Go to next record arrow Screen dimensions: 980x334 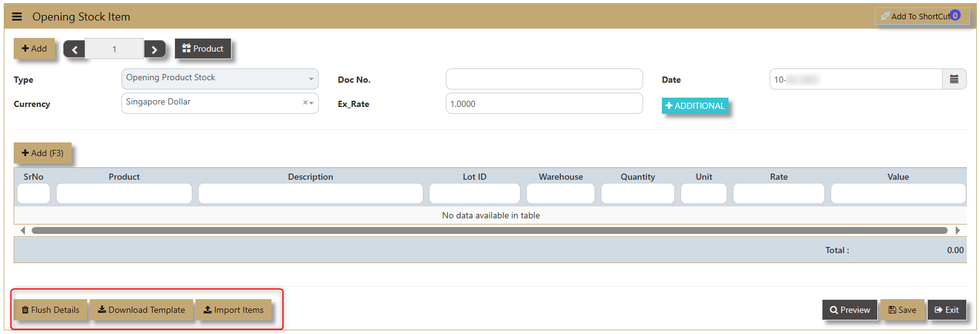[x=154, y=49]
